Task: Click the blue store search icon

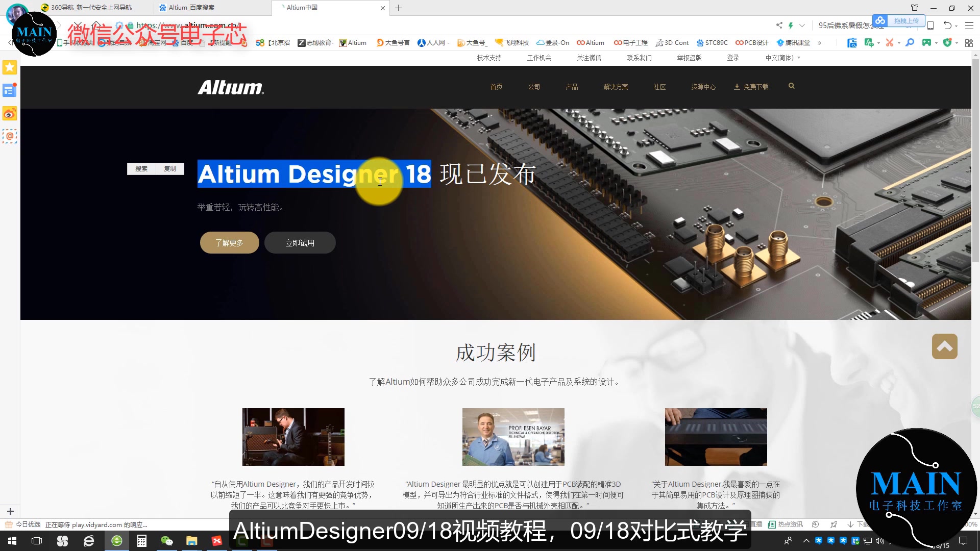Action: coord(852,43)
